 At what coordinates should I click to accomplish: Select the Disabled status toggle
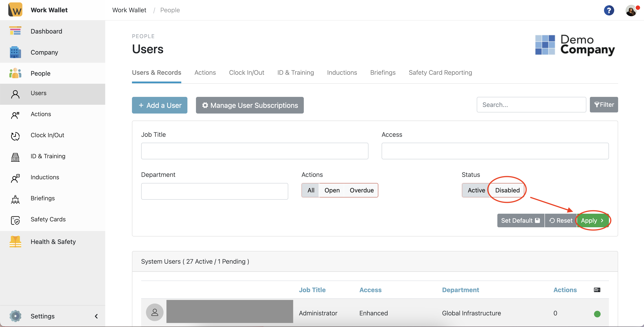[x=507, y=190]
